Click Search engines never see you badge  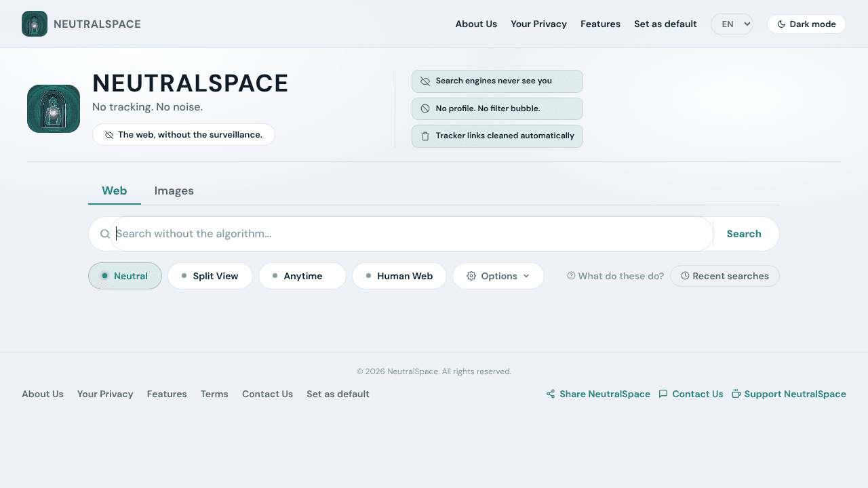[x=497, y=81]
